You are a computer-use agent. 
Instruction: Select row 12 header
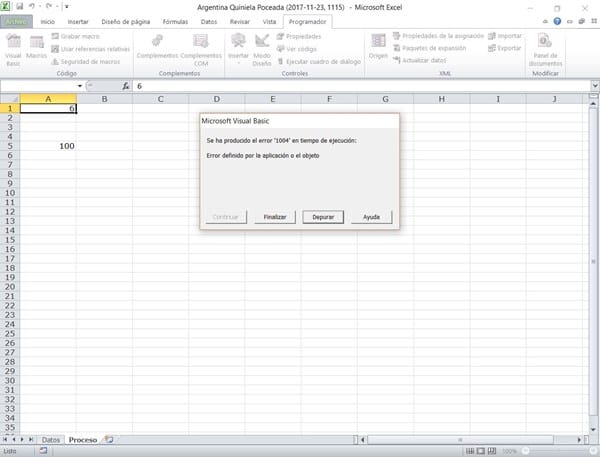click(10, 212)
